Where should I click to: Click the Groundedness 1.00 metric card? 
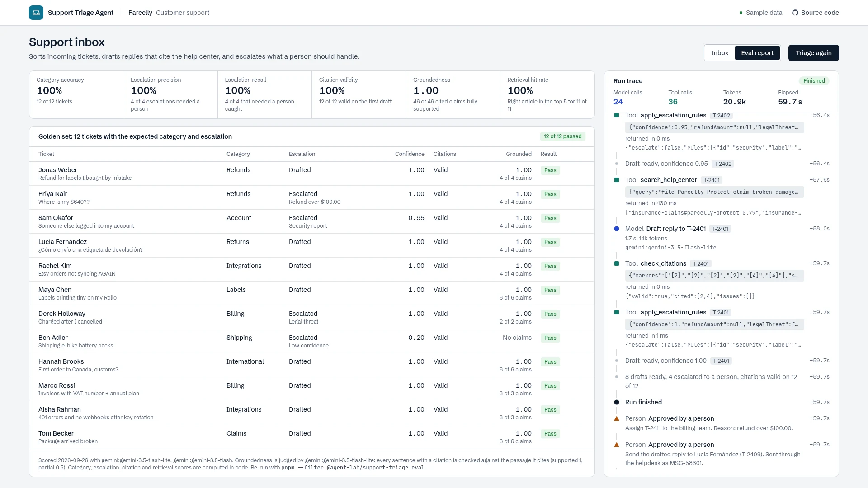pos(453,94)
